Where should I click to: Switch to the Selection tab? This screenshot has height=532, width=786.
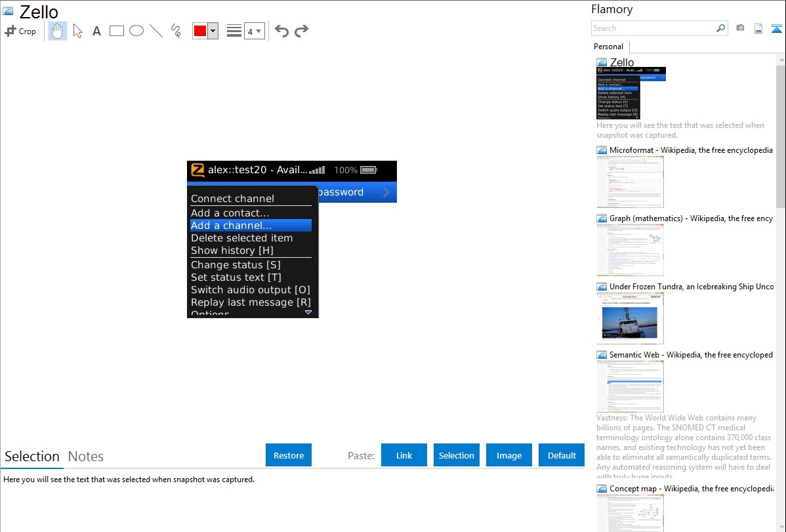(x=32, y=457)
